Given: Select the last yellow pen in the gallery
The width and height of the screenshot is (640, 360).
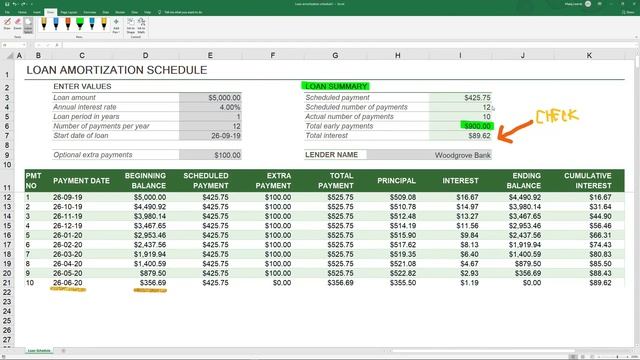Looking at the screenshot, I should (x=104, y=24).
